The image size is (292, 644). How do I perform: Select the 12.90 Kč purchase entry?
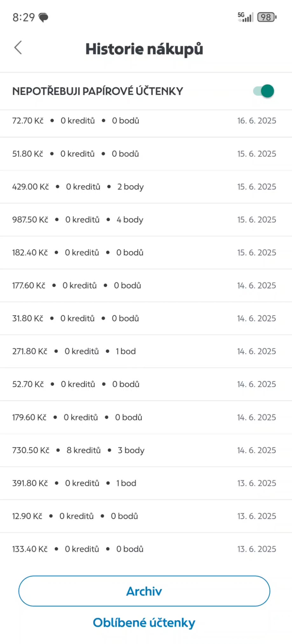click(146, 516)
